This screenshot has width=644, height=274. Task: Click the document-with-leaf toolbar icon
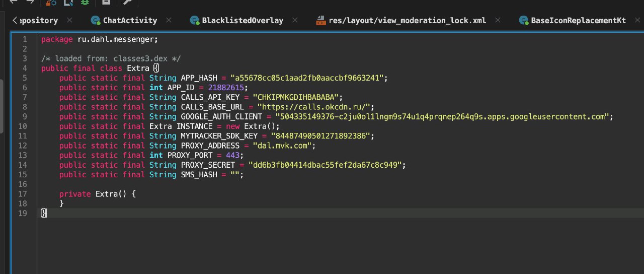pos(68,2)
